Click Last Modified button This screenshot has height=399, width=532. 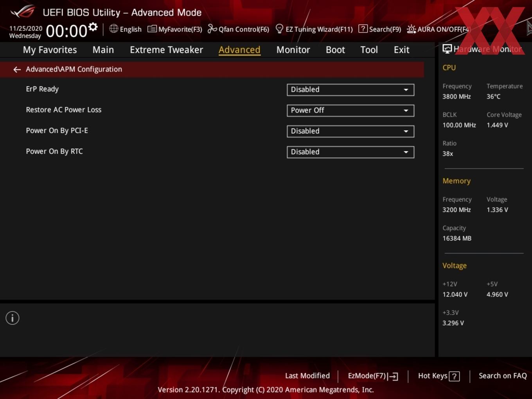(x=307, y=376)
